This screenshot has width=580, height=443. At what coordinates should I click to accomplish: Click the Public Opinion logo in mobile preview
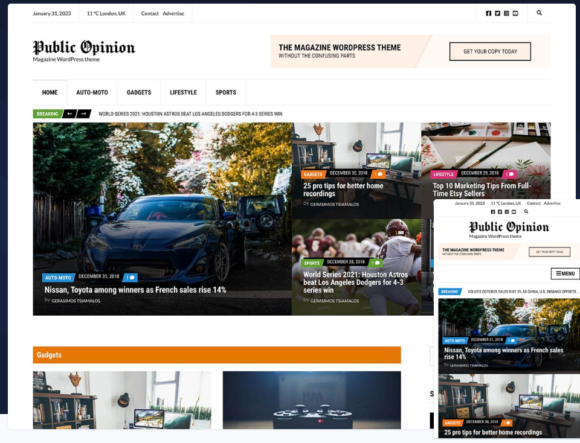[x=509, y=227]
